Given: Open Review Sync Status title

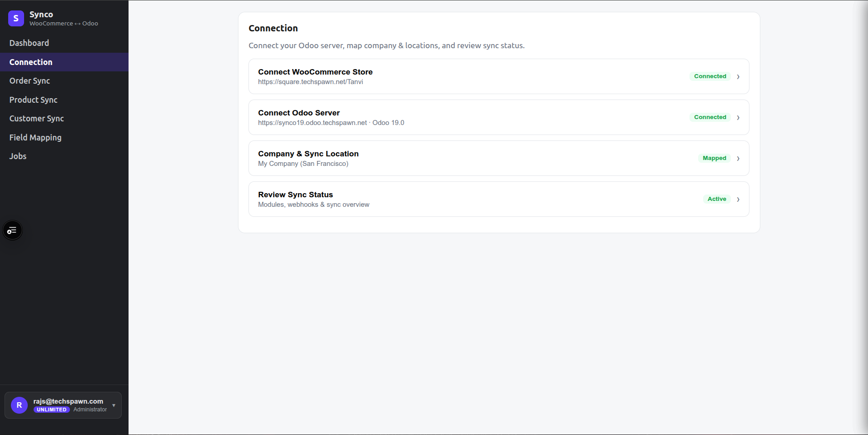Looking at the screenshot, I should coord(295,195).
